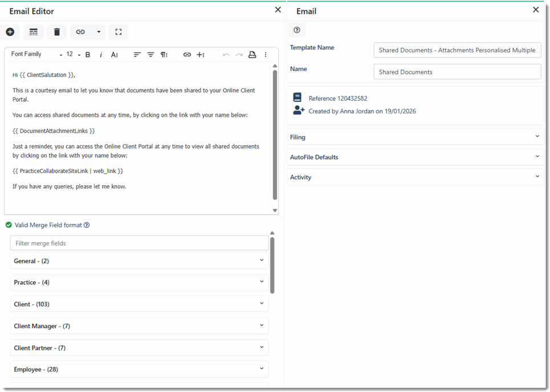Click help icon beside Valid Merge Field format
This screenshot has height=392, width=550.
click(87, 225)
